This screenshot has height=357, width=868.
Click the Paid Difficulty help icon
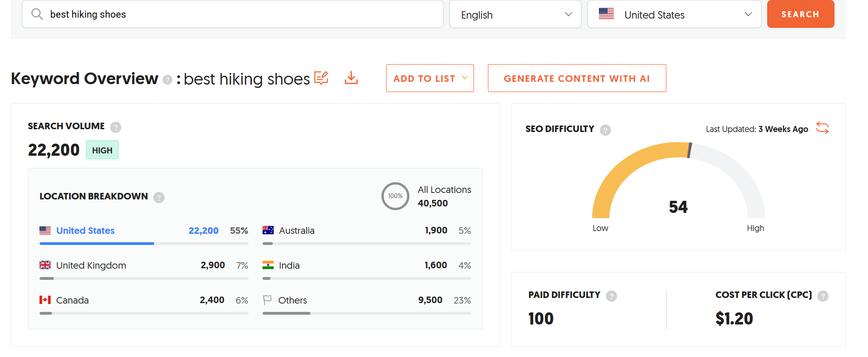point(612,296)
